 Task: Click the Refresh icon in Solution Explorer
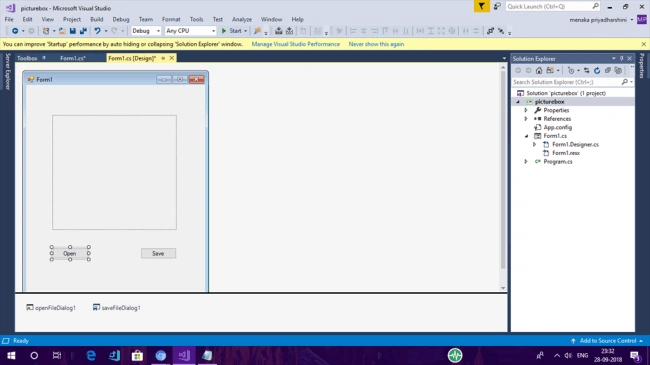coord(597,71)
